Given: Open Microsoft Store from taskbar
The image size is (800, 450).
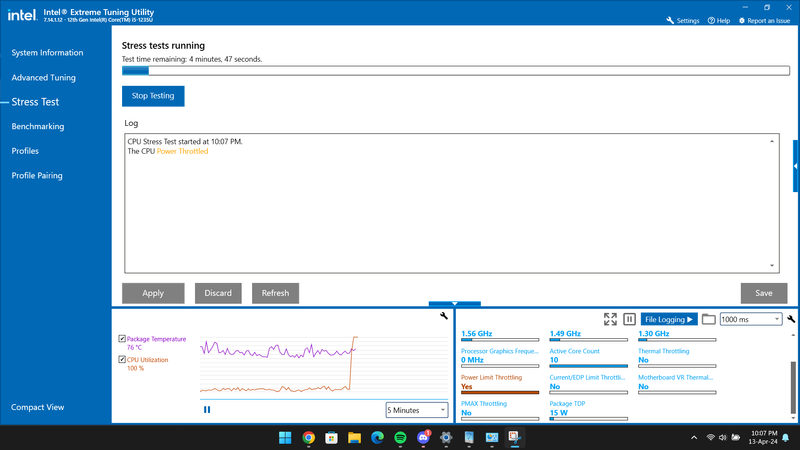Looking at the screenshot, I should (x=331, y=438).
